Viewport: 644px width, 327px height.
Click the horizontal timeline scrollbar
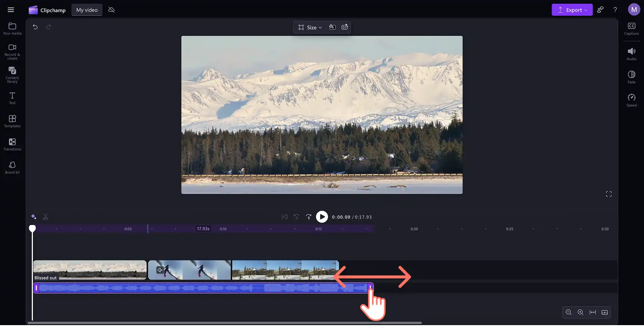pyautogui.click(x=225, y=323)
